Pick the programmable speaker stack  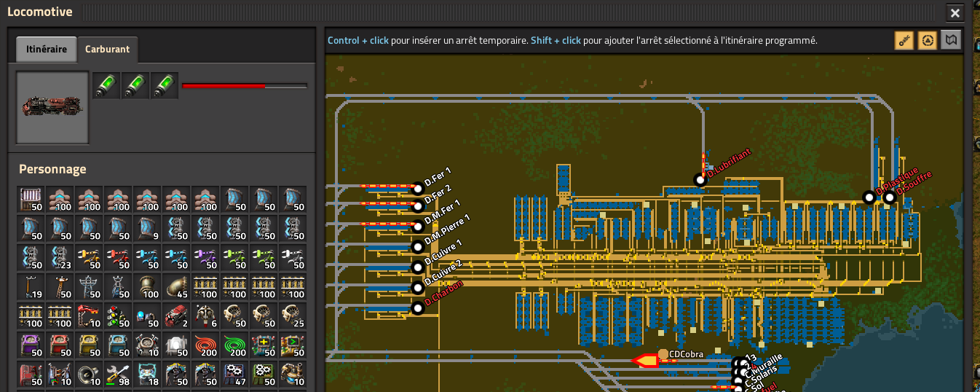click(89, 375)
